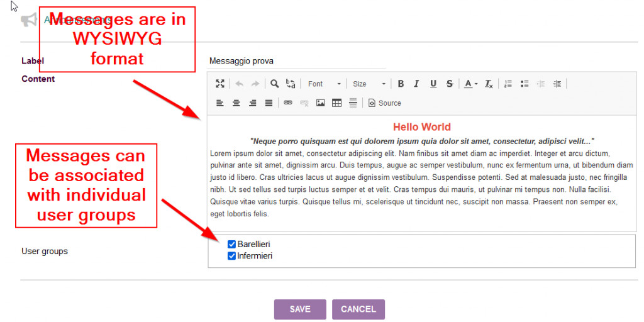644x322 pixels.
Task: Click the Label field containing Messaggio prova
Action: (296, 62)
